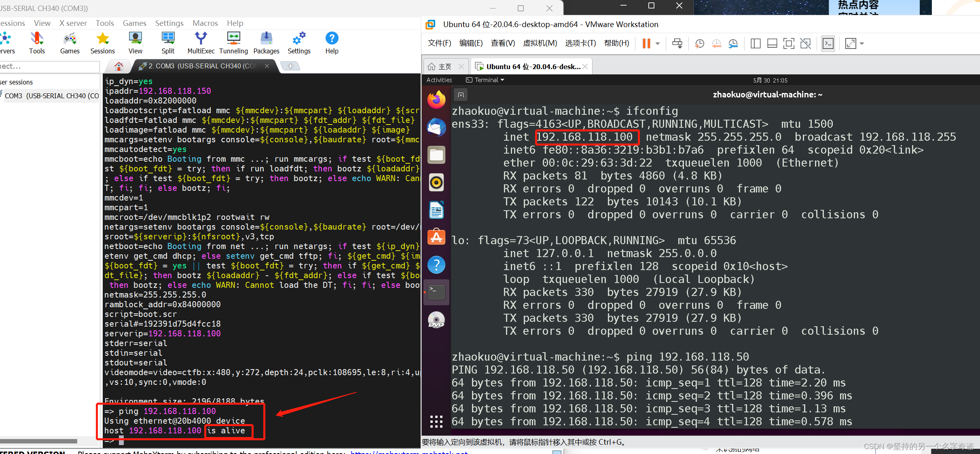Open the Tunneling tool

(233, 43)
